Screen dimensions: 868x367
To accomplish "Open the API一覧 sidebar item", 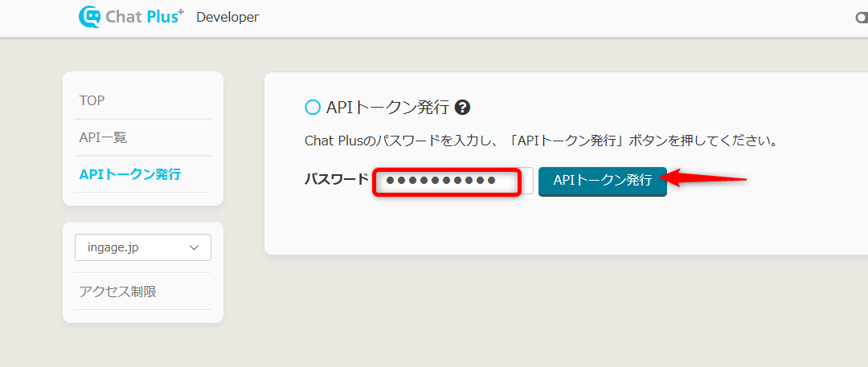I will pyautogui.click(x=103, y=137).
